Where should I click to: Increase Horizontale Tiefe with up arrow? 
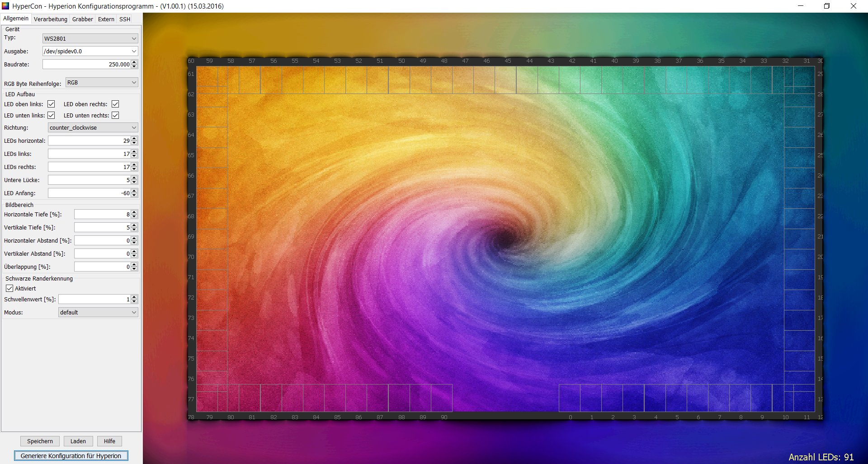[134, 212]
